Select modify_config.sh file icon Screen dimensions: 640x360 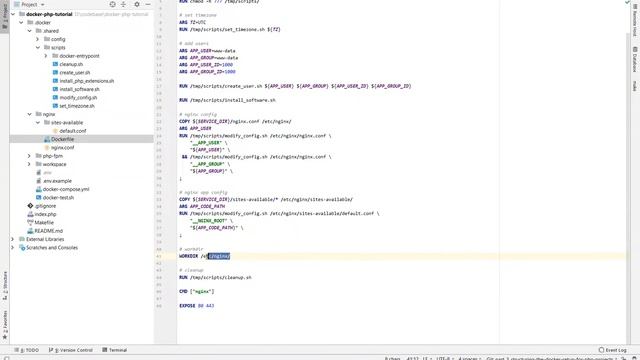55,98
